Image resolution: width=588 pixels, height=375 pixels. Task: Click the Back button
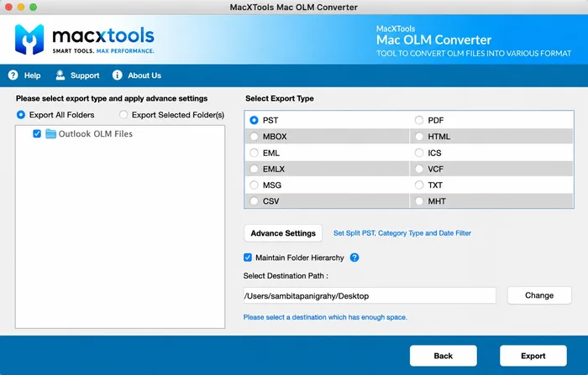coord(444,356)
